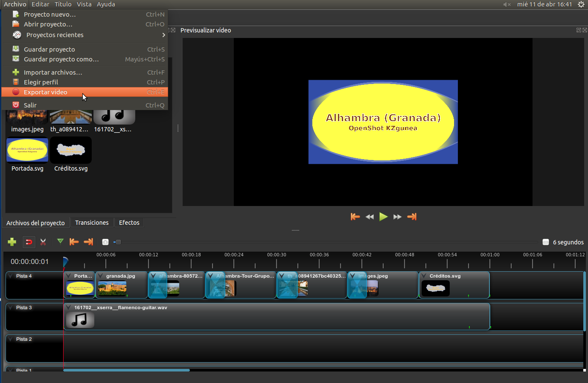Close the project files panel with its X icon

click(x=173, y=30)
